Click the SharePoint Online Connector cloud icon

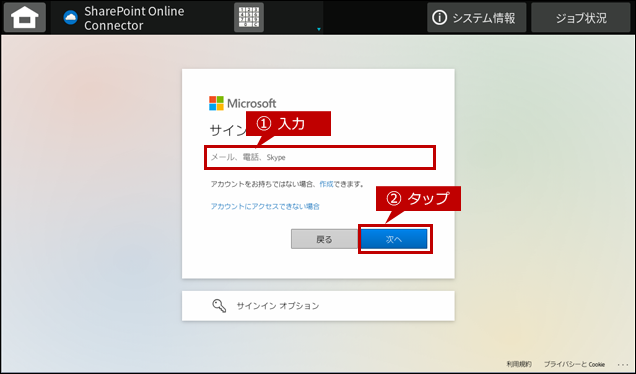coord(71,17)
